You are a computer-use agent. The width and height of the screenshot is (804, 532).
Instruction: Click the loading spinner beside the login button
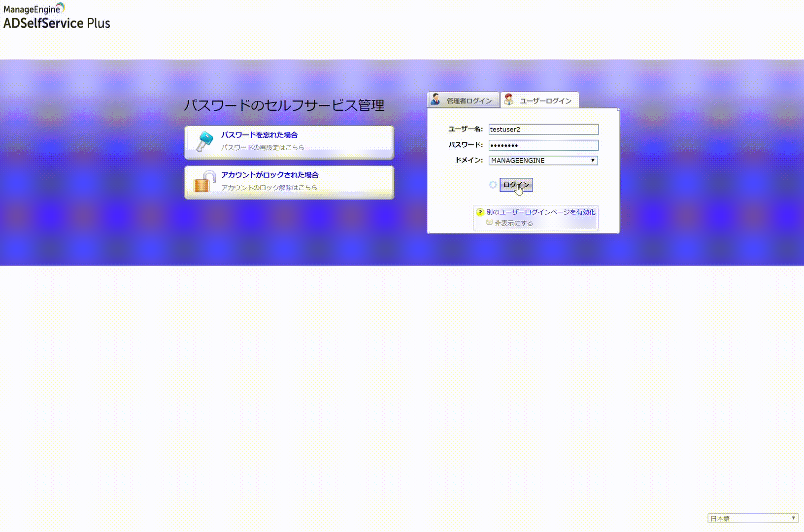(x=493, y=185)
